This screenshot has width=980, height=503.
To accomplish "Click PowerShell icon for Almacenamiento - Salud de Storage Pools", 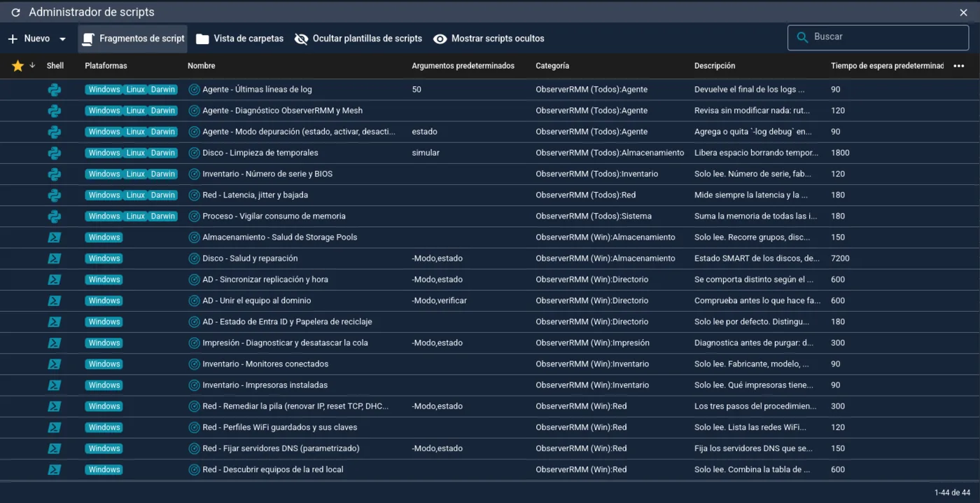I will click(x=55, y=237).
